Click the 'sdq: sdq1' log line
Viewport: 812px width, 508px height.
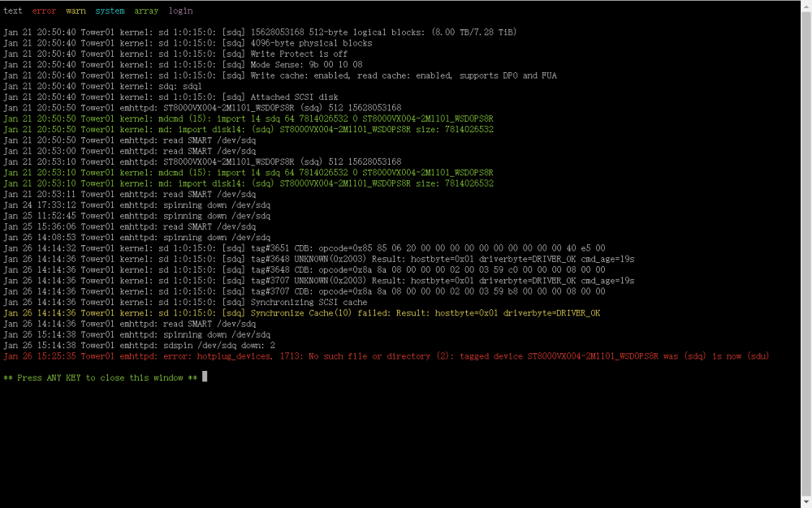(x=102, y=86)
